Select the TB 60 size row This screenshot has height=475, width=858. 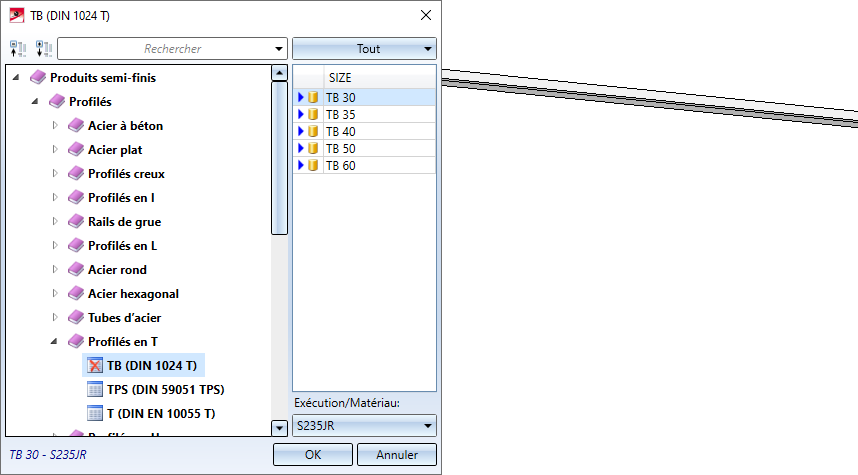coord(364,165)
